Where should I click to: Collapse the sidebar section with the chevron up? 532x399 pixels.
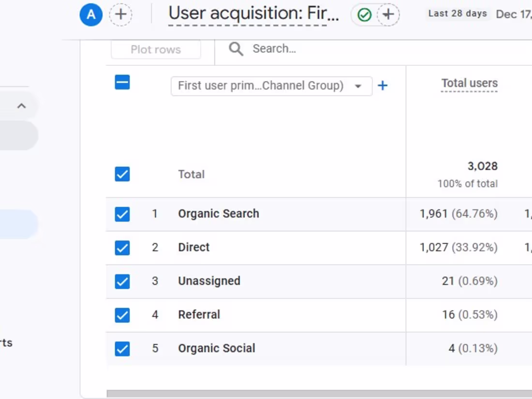[21, 106]
